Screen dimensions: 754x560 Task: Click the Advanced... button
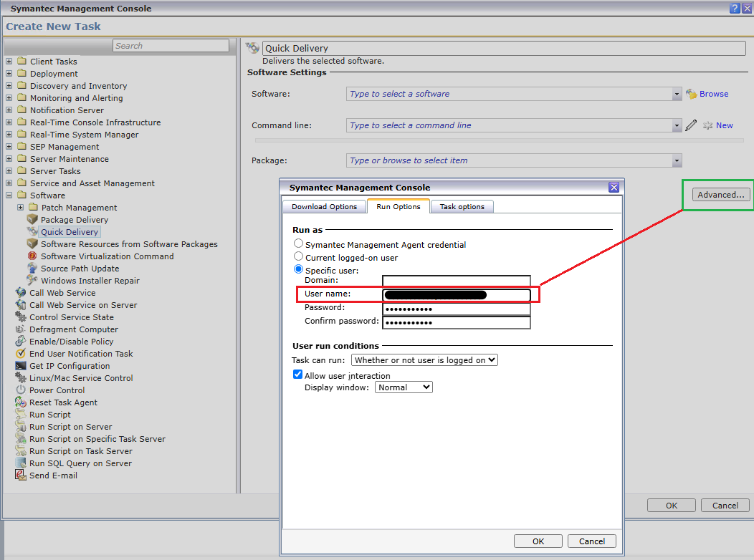click(721, 195)
